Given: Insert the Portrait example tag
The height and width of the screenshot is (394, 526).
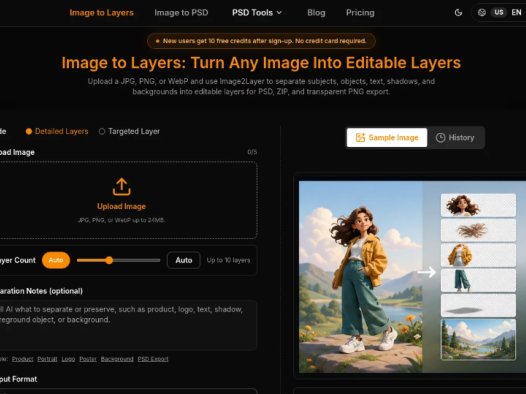Looking at the screenshot, I should [x=47, y=359].
